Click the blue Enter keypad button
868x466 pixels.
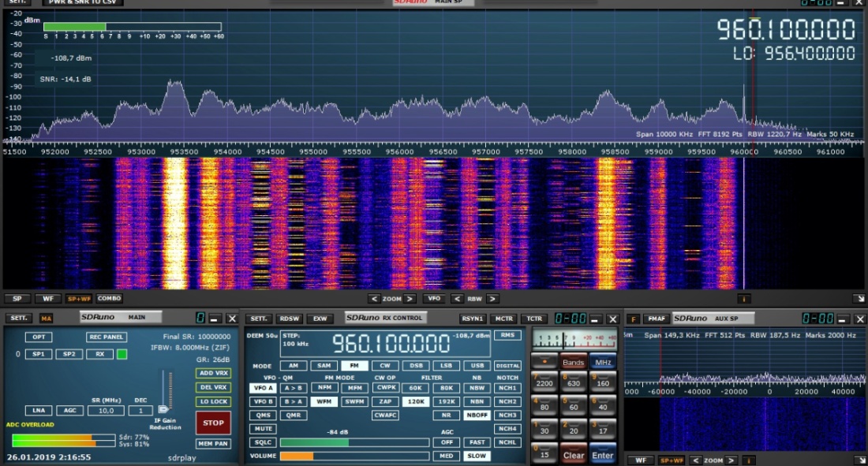pyautogui.click(x=602, y=455)
